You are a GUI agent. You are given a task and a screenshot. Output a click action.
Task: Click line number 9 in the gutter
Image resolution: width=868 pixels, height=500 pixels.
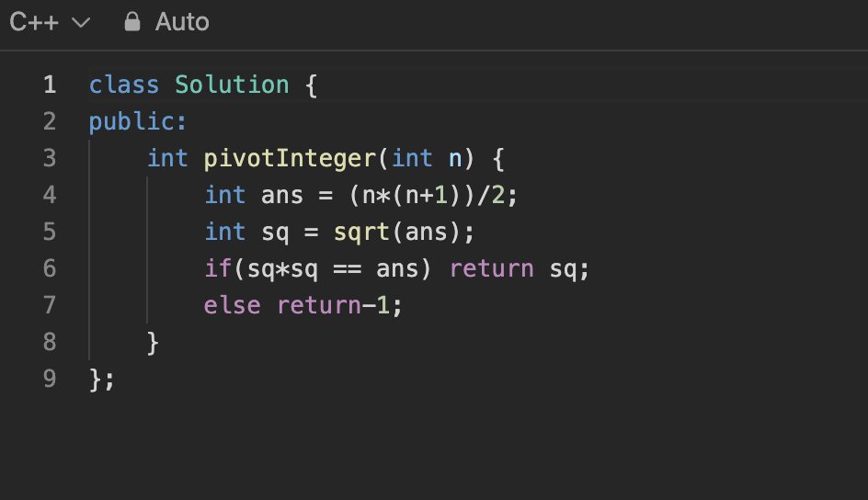50,379
